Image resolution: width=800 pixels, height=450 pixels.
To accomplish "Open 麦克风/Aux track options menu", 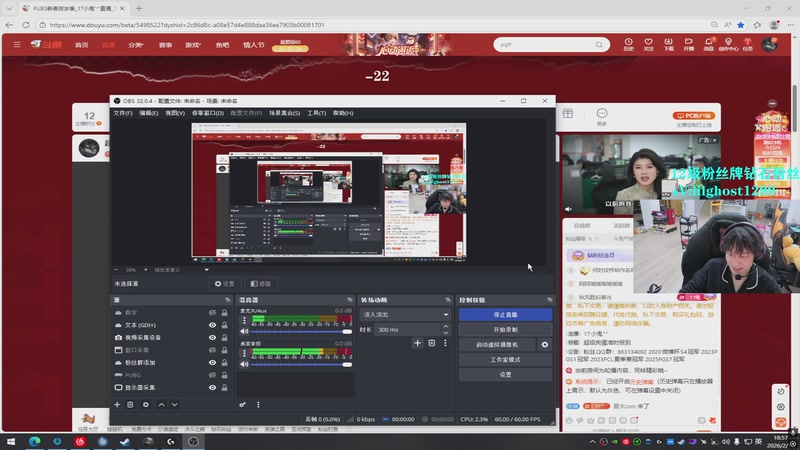I will coord(244,320).
